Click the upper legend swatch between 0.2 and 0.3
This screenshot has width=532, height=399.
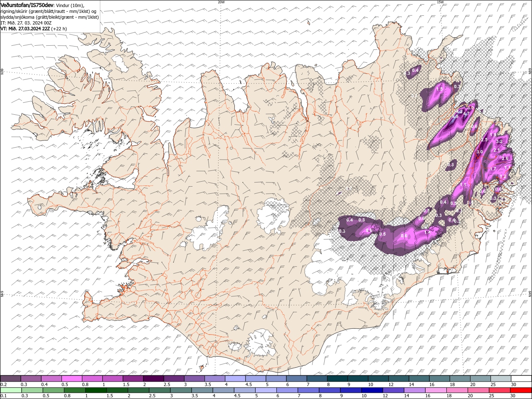click(11, 379)
